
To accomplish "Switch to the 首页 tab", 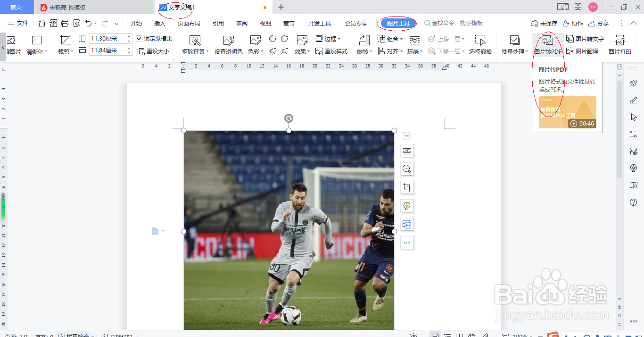I will (x=17, y=7).
